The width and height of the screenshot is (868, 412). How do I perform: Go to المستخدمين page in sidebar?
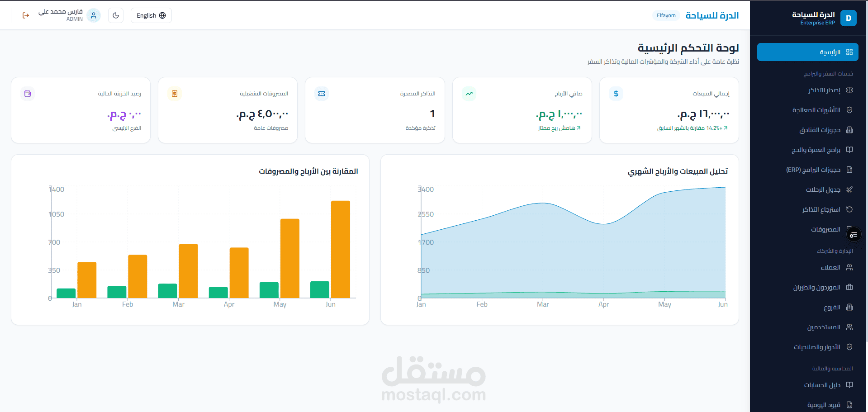coord(807,327)
